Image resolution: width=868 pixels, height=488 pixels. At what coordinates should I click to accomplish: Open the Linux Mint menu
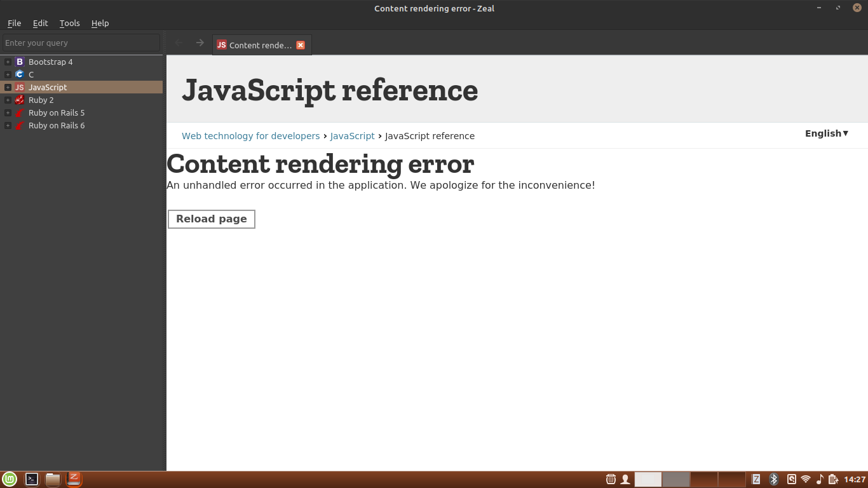[x=10, y=479]
